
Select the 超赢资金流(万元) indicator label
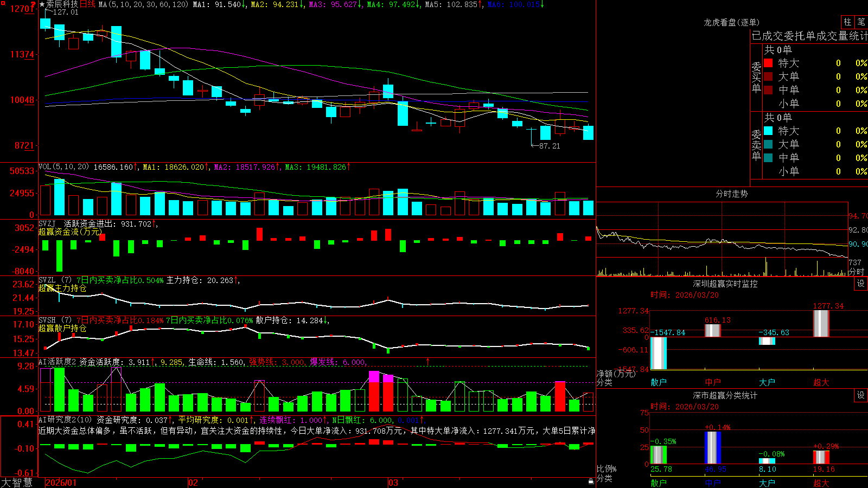click(70, 232)
